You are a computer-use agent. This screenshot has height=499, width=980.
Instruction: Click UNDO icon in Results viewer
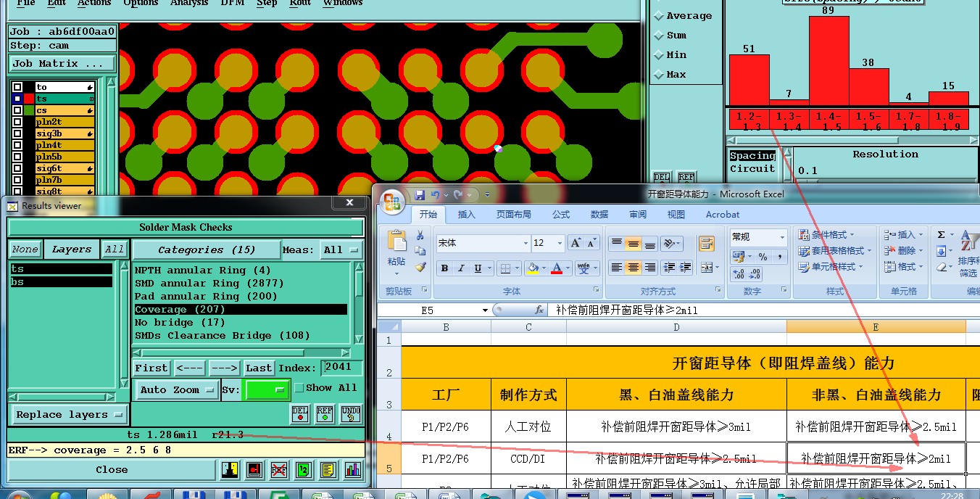[350, 414]
